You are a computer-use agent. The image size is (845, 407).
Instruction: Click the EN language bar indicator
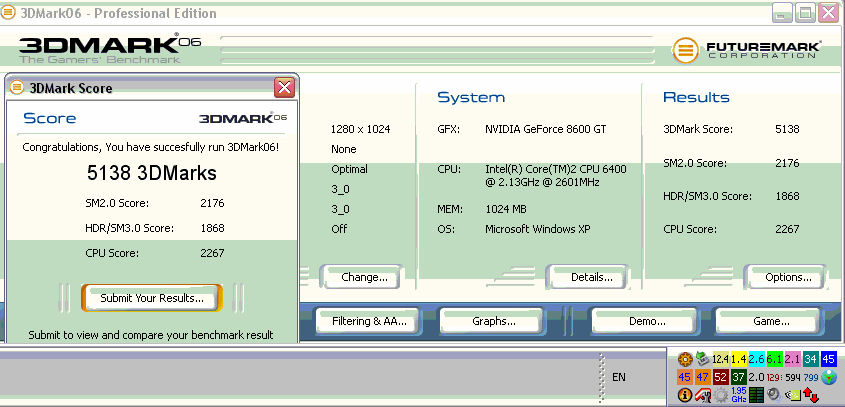tap(619, 377)
